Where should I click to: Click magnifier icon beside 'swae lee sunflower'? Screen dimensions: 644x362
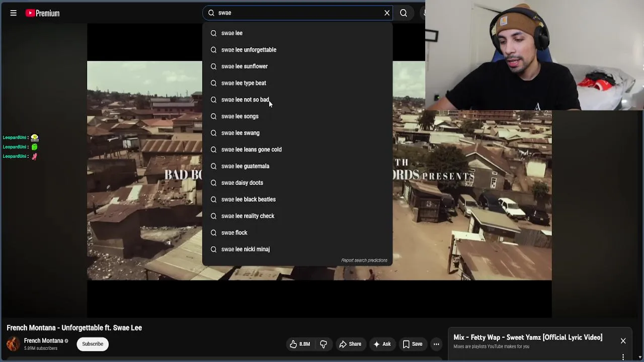point(214,66)
